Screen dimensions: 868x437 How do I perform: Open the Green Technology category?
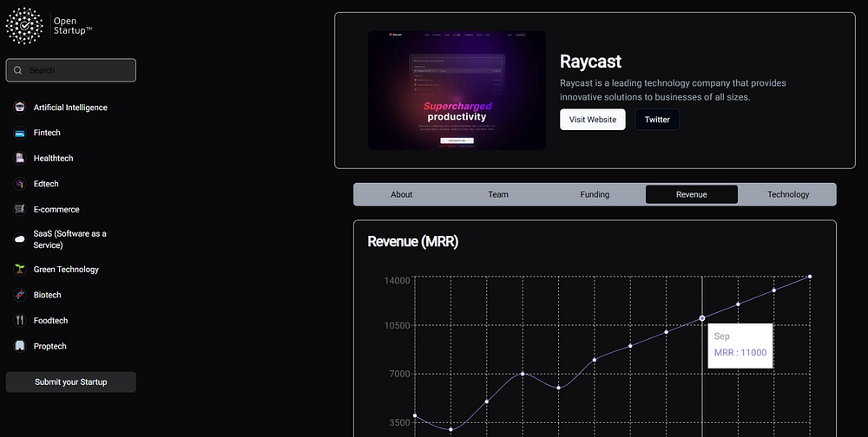66,270
